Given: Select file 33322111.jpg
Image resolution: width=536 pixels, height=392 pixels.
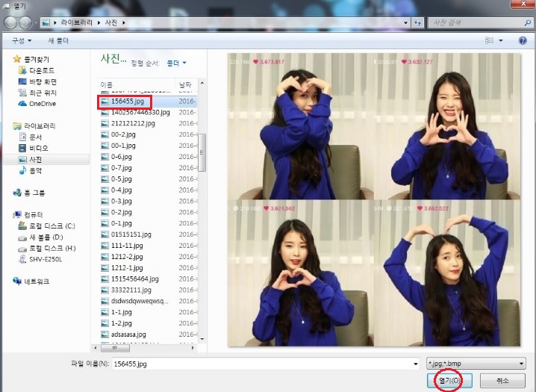Looking at the screenshot, I should (x=131, y=290).
